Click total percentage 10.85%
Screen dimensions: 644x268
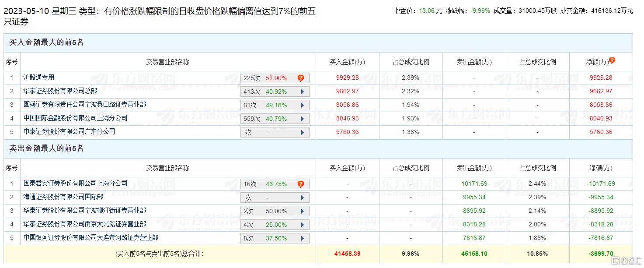[x=537, y=254]
